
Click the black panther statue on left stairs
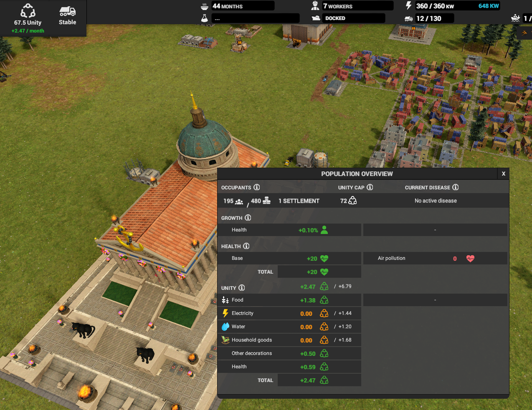83,330
